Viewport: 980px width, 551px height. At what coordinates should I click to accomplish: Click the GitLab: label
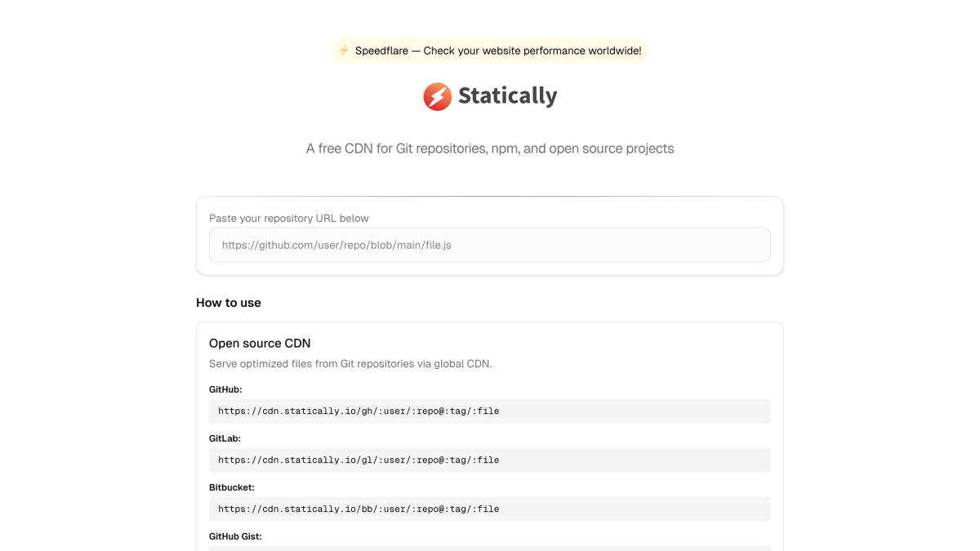225,438
